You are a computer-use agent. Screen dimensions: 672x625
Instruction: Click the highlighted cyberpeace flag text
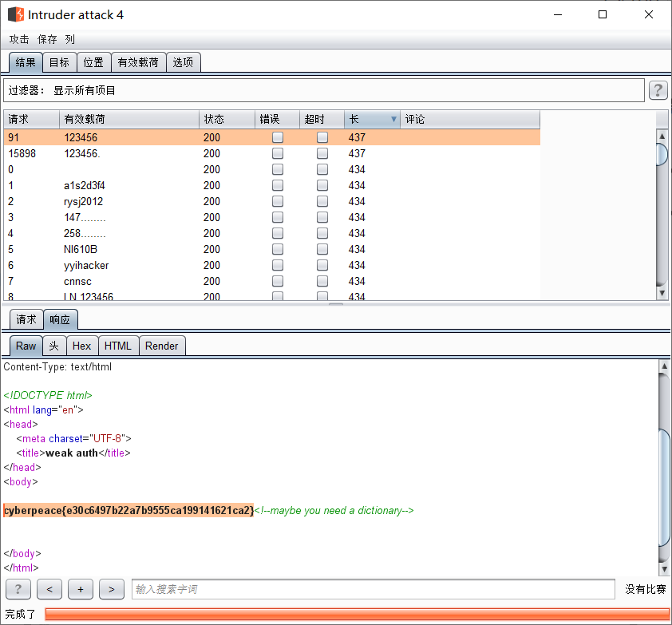(x=128, y=510)
